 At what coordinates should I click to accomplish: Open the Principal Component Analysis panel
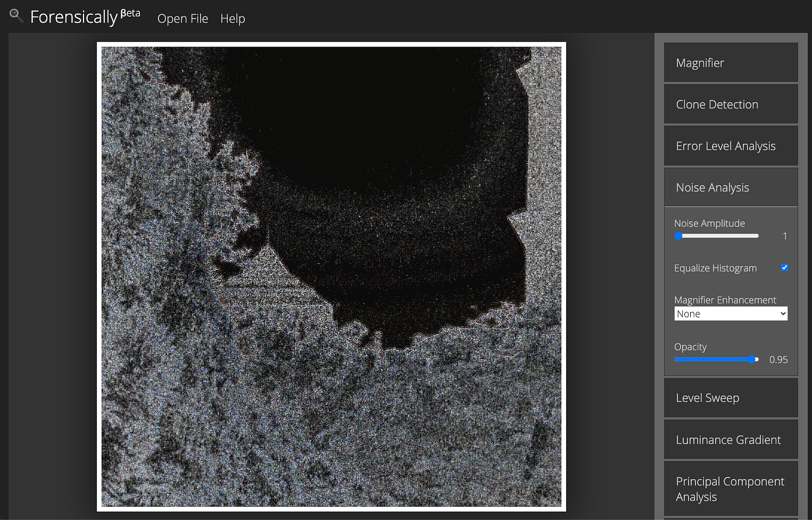(x=730, y=488)
